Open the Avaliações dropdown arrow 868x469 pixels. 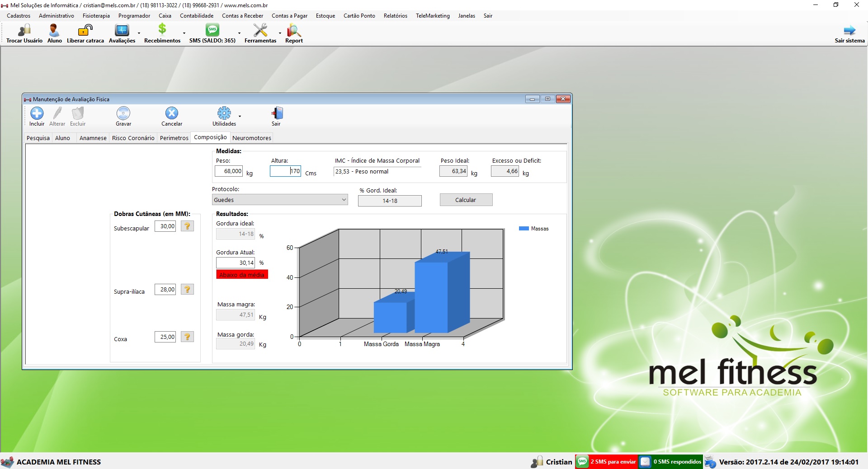coord(139,33)
